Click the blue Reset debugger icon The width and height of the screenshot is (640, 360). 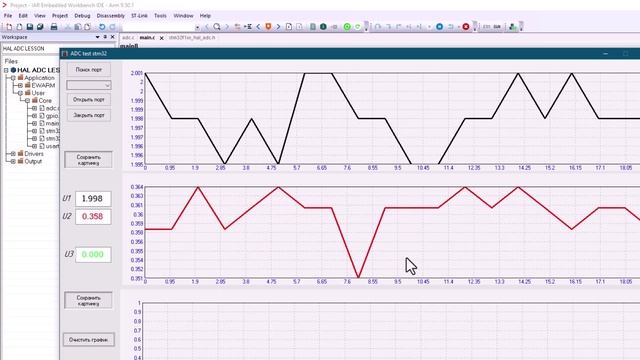pyautogui.click(x=439, y=27)
